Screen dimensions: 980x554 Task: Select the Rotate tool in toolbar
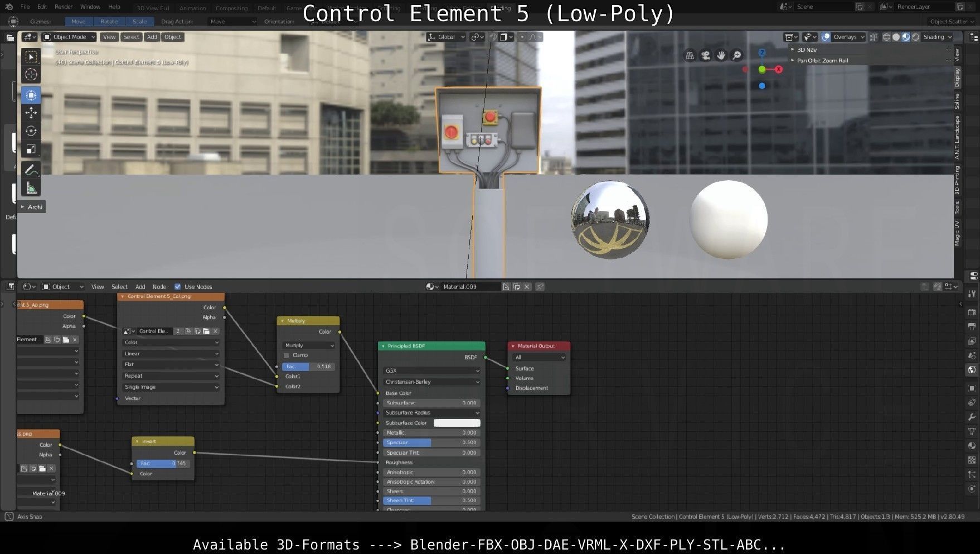coord(31,131)
